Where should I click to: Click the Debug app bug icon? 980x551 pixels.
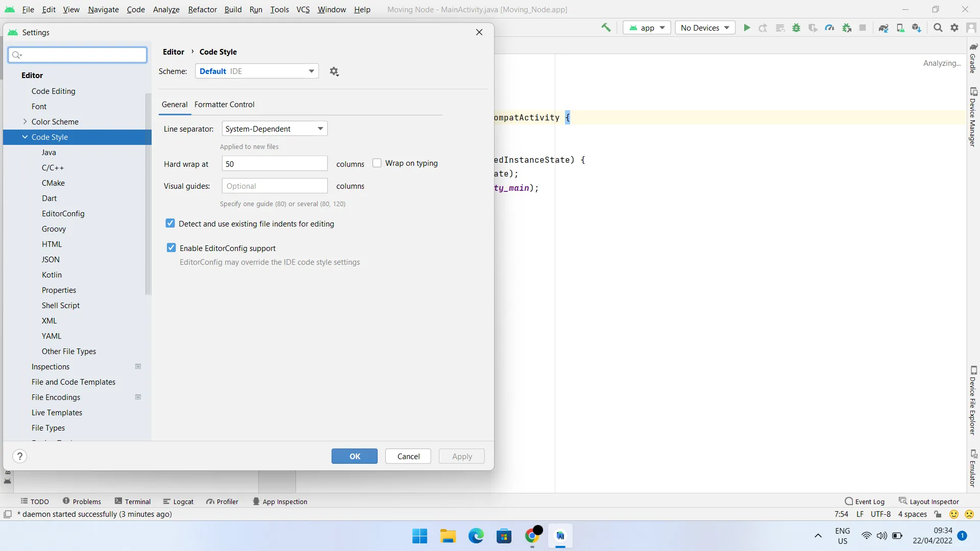point(796,28)
